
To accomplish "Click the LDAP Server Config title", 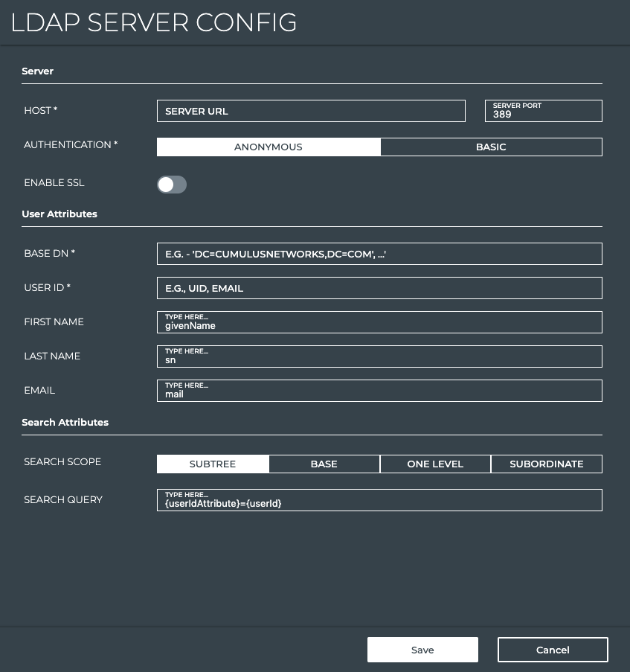I will pos(154,22).
